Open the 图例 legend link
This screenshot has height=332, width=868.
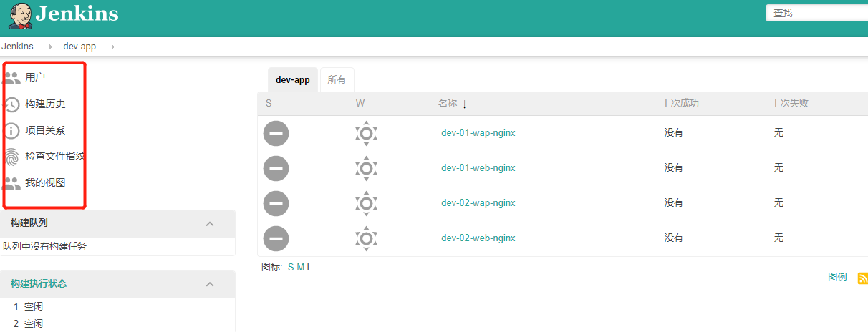click(x=837, y=278)
